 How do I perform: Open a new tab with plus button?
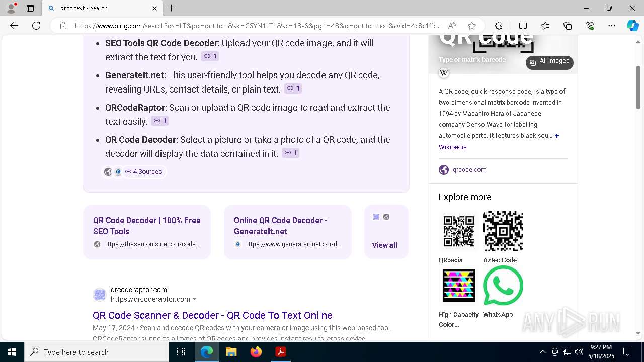pos(172,8)
